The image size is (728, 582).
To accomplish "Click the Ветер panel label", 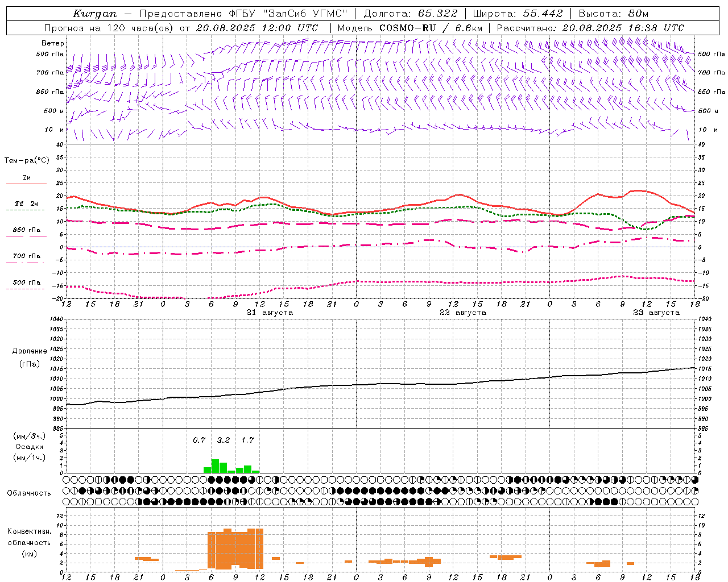I will 53,43.
